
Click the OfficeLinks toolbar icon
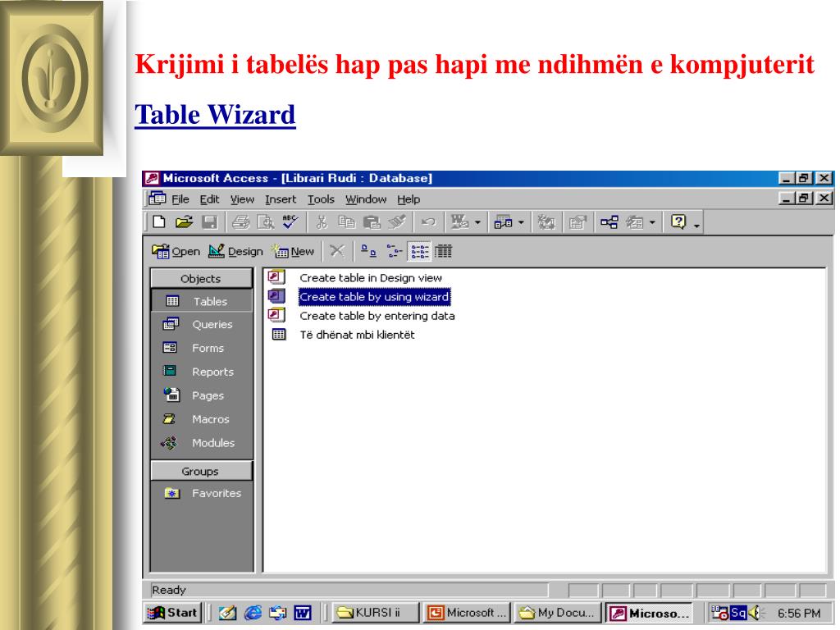coord(459,221)
